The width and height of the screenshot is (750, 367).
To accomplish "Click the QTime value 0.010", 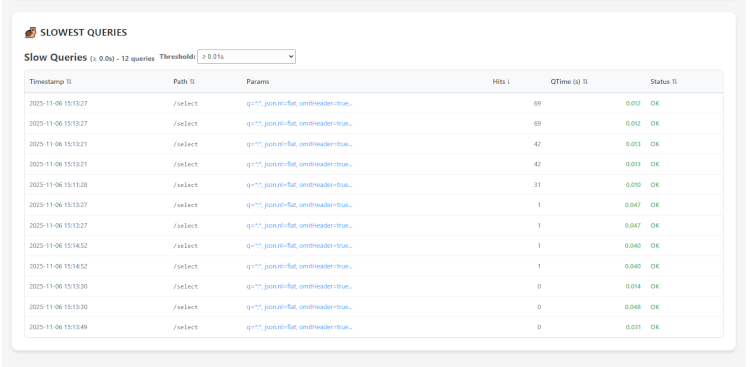I will point(633,185).
